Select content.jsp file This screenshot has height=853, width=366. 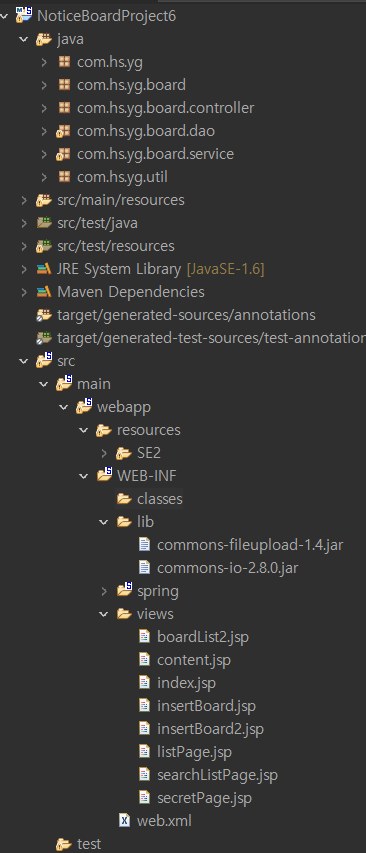point(194,659)
